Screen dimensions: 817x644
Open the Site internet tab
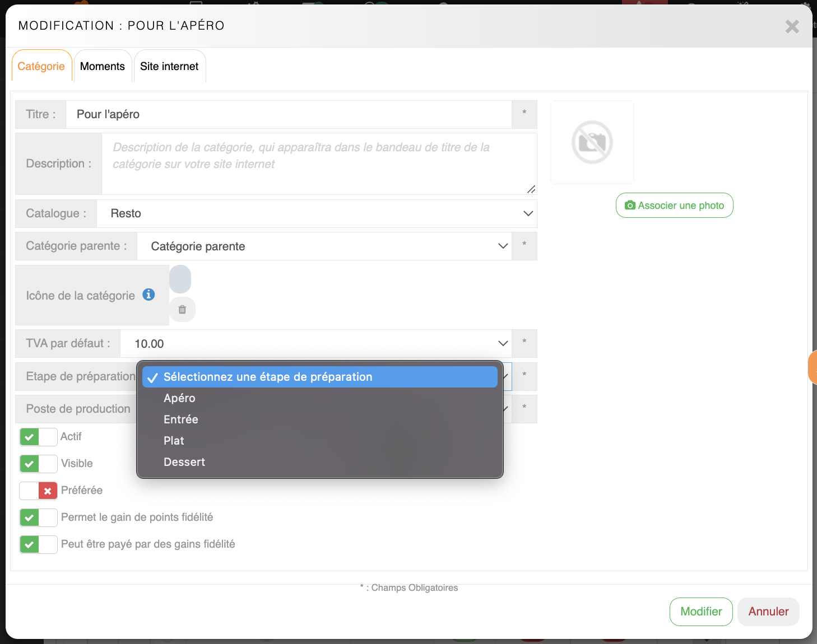tap(169, 67)
